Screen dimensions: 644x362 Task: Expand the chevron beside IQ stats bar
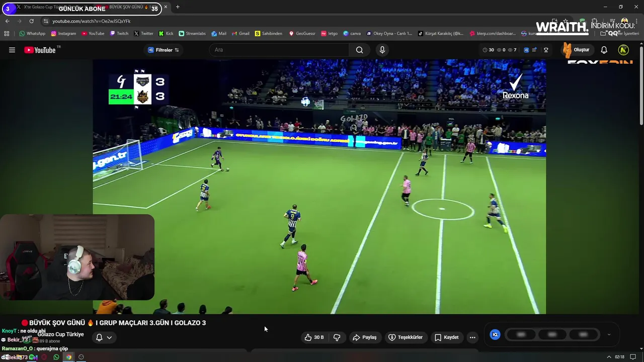pos(609,334)
